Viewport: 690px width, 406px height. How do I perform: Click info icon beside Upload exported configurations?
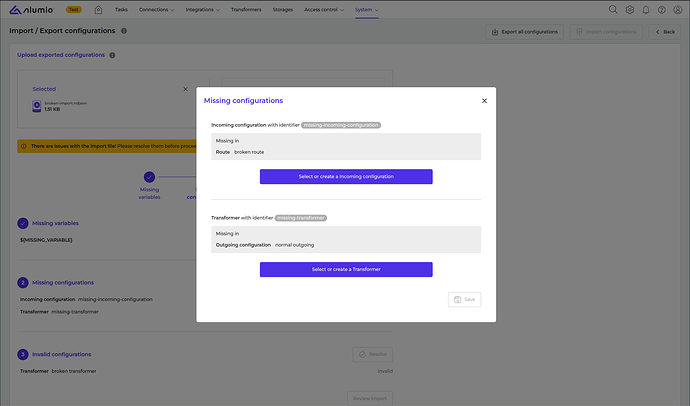(x=112, y=55)
